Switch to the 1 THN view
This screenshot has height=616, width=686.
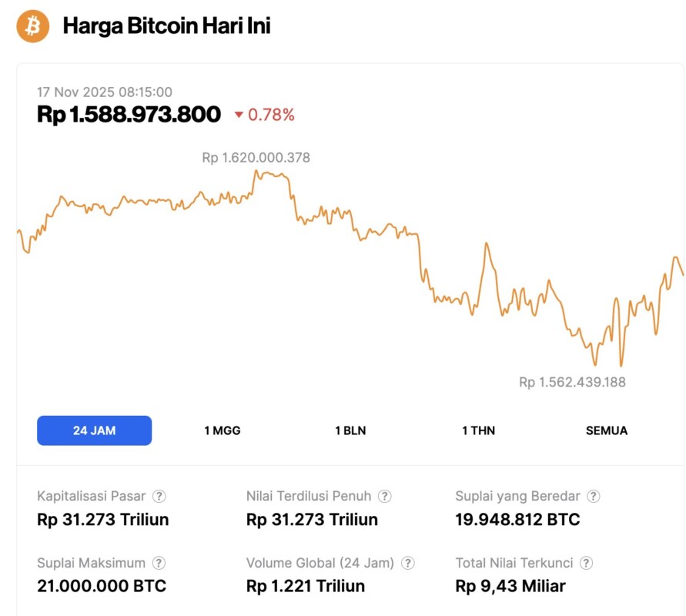477,430
